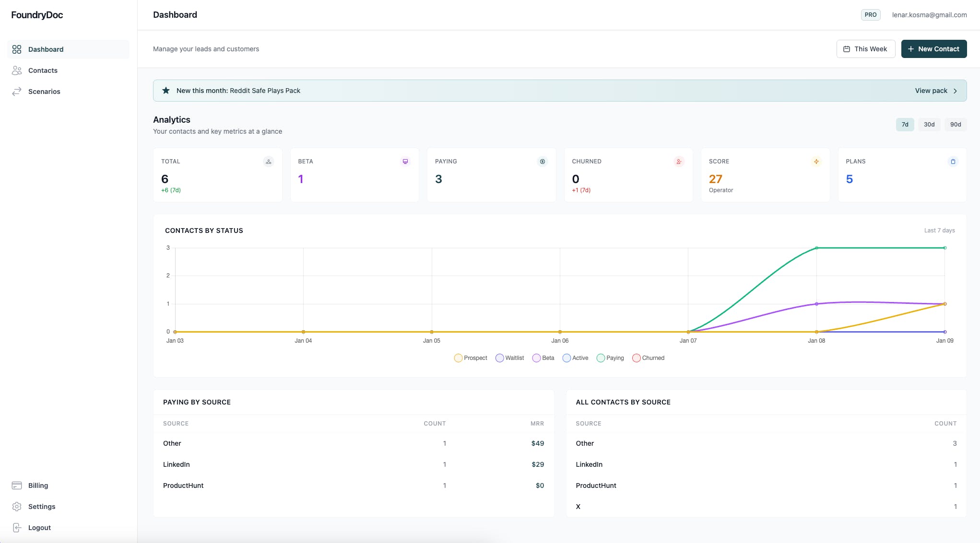980x543 pixels.
Task: Click the Dashboard grid icon in sidebar
Action: 17,49
